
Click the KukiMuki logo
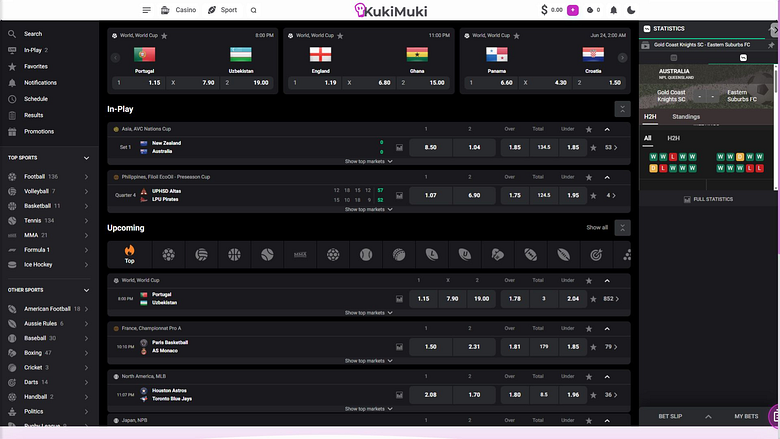pyautogui.click(x=390, y=10)
